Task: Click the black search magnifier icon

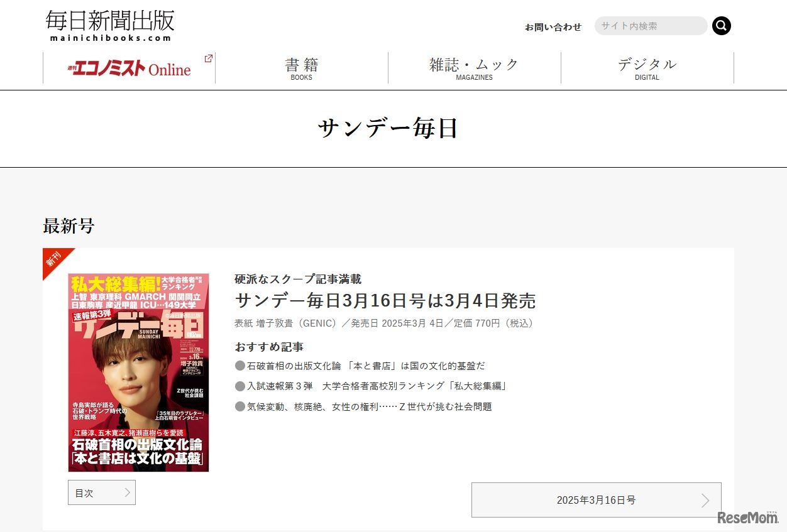Action: [722, 26]
